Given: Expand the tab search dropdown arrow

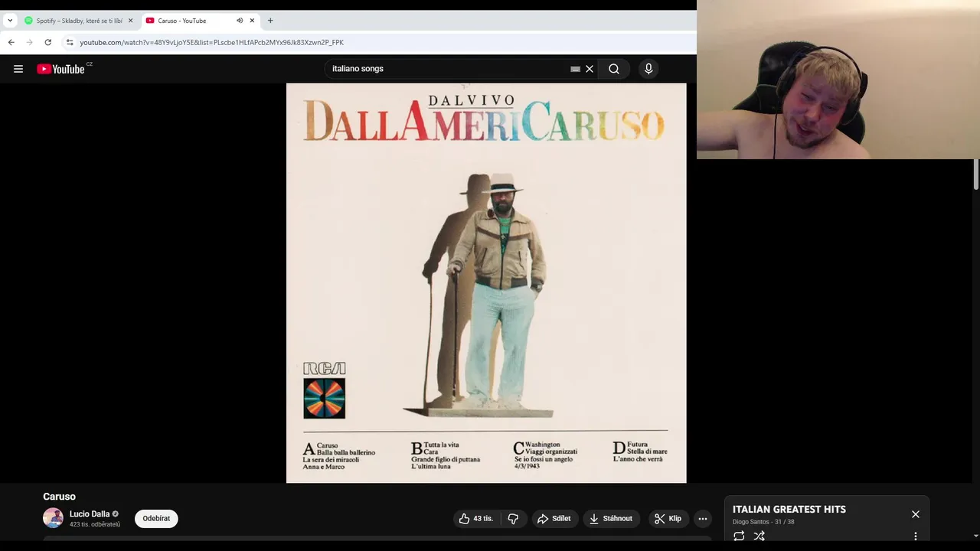Looking at the screenshot, I should point(10,21).
